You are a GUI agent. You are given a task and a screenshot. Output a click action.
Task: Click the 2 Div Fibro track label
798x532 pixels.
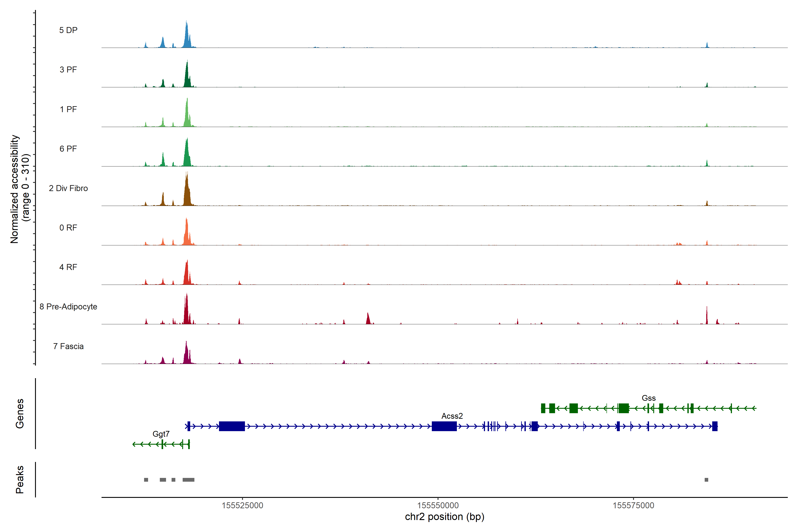68,188
